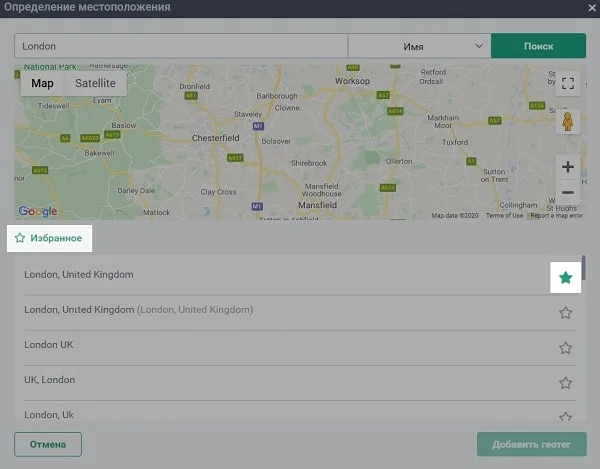Screen dimensions: 600x469
Task: Click the Отмена cancel button
Action: pos(48,444)
